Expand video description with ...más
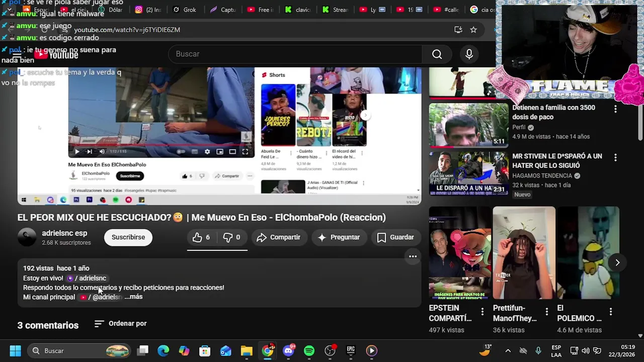 pos(133,297)
